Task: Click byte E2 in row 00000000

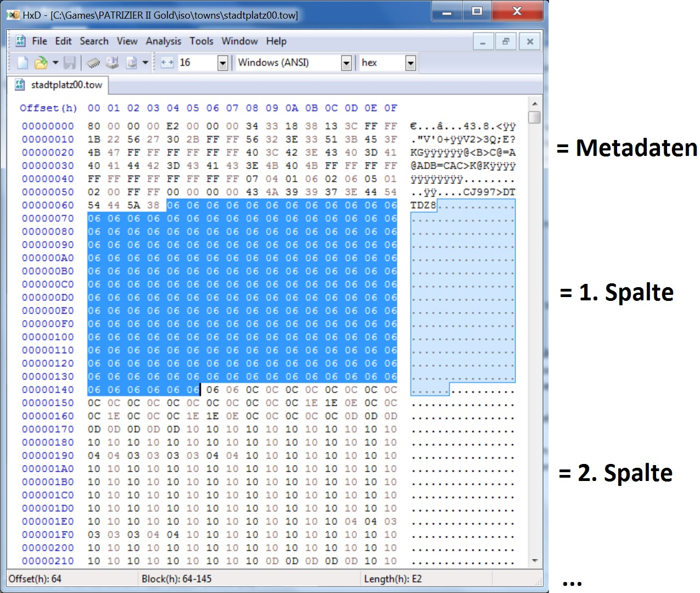Action: click(173, 126)
